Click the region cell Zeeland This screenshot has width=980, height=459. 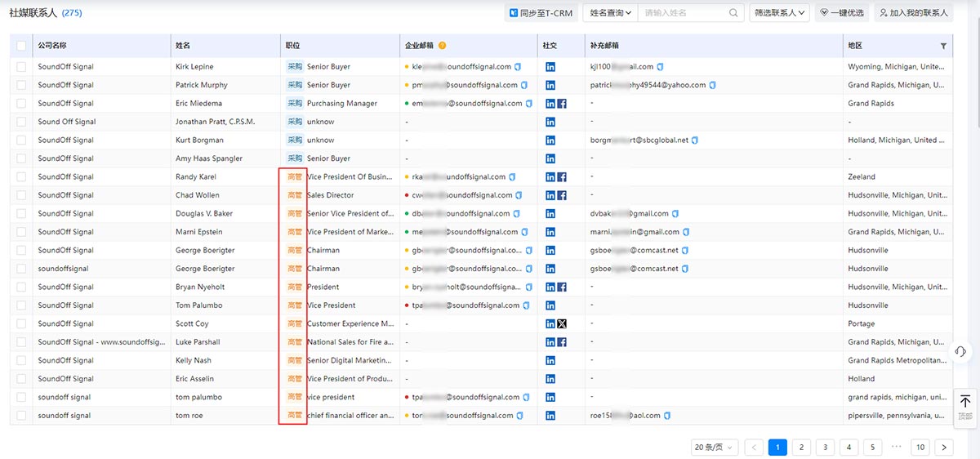click(x=862, y=177)
